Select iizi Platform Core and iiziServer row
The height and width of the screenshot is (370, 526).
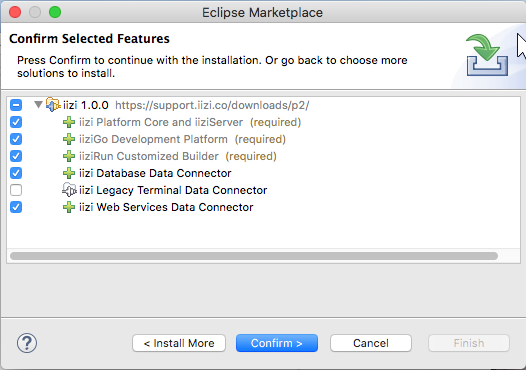click(190, 122)
